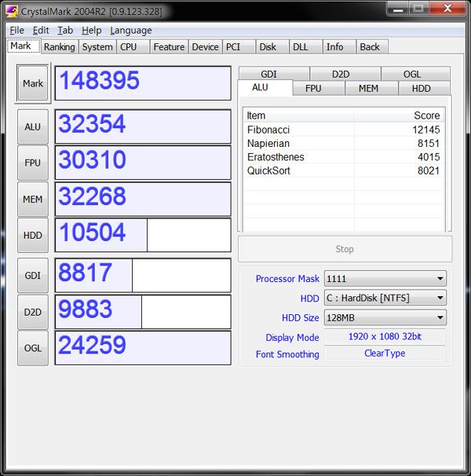Open the File menu
The image size is (471, 476).
(16, 31)
